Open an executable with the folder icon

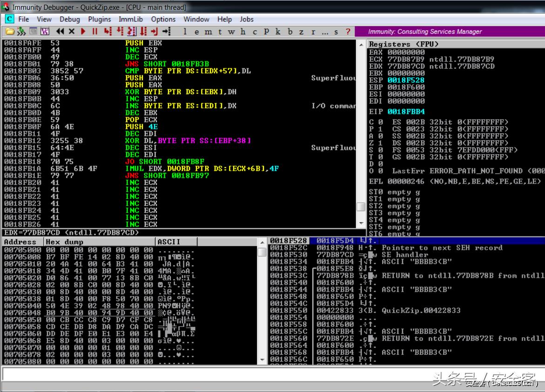11,31
